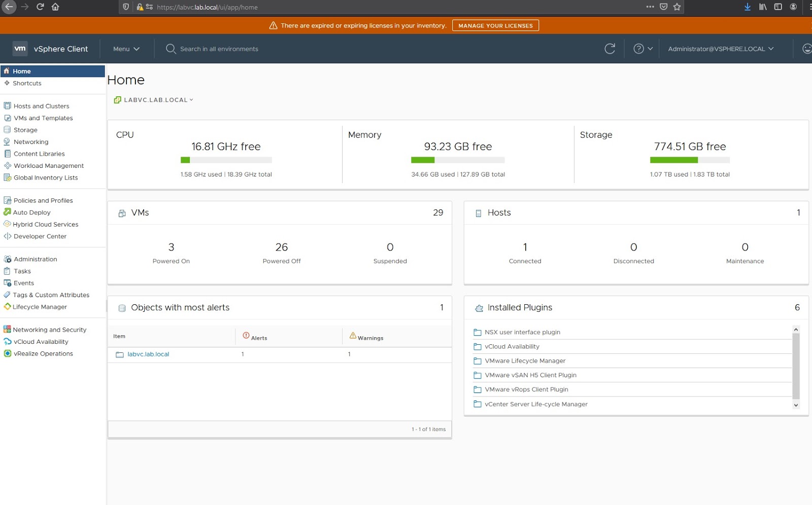Click the Administration gear icon
The image size is (812, 505).
[x=7, y=259]
